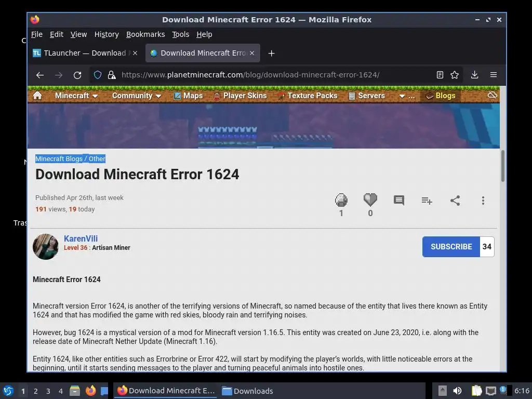Share this blog post
Viewport: 532px width, 399px height.
click(455, 201)
